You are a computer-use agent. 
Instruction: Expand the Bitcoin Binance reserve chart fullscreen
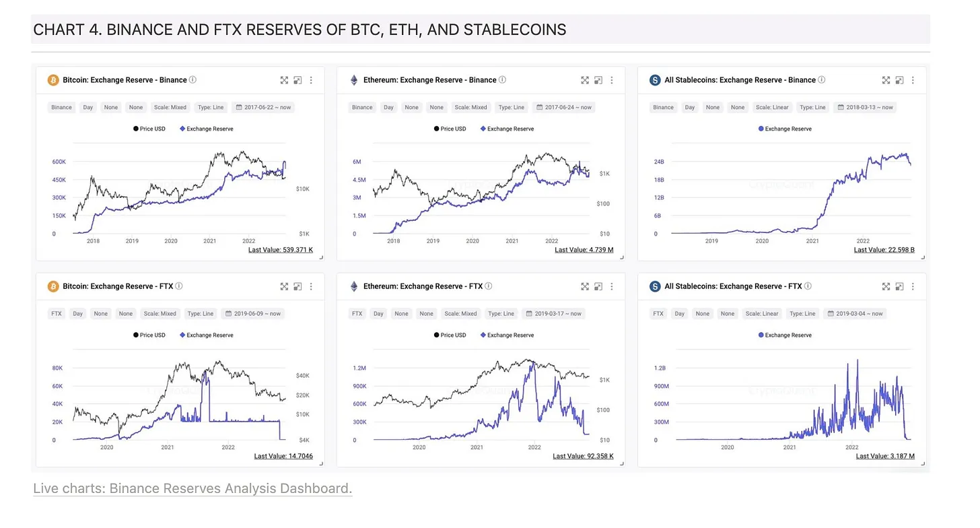[x=284, y=80]
